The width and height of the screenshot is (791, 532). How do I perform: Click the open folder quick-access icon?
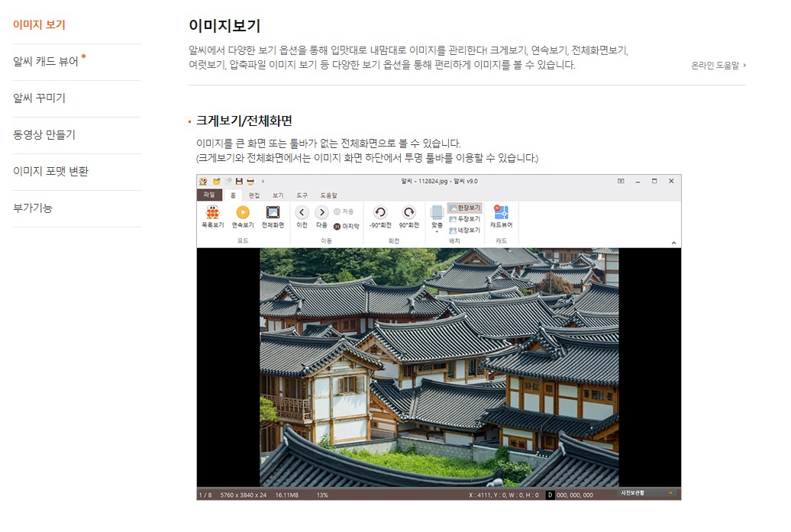[217, 181]
